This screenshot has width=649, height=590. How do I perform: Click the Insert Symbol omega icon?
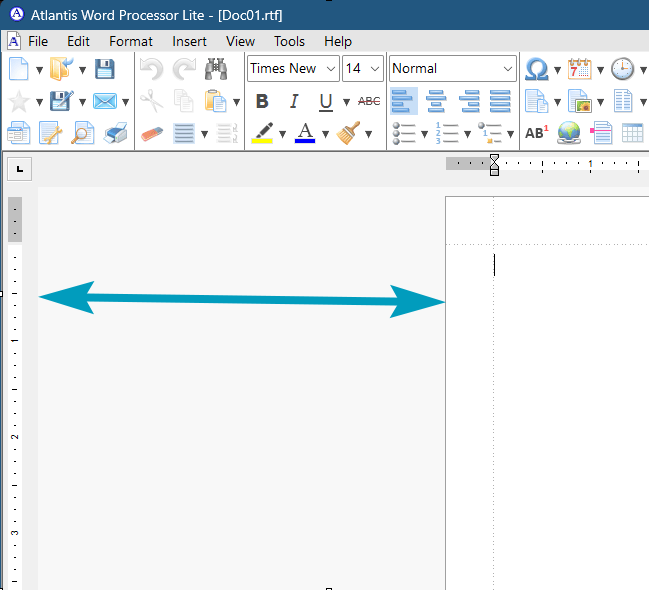point(537,69)
